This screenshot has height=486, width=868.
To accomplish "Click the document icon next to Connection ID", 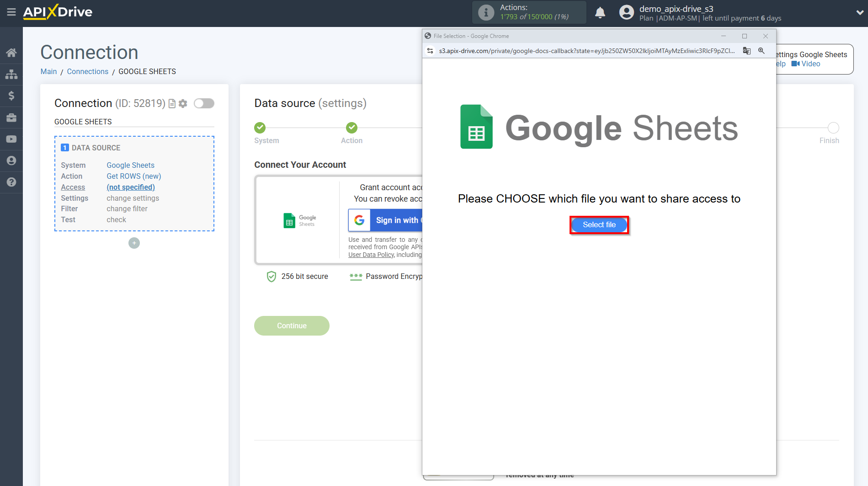I will pos(171,103).
